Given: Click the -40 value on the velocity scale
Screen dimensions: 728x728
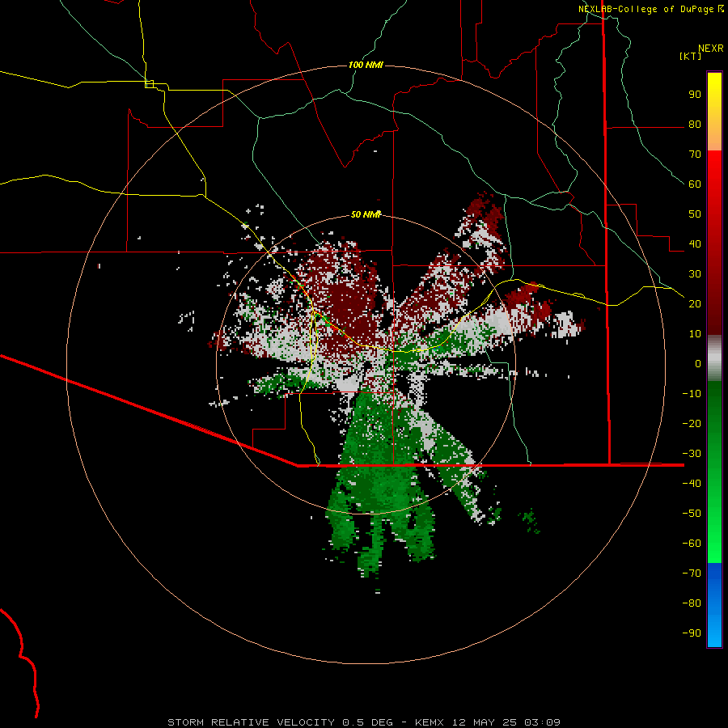Looking at the screenshot, I should pyautogui.click(x=692, y=484).
